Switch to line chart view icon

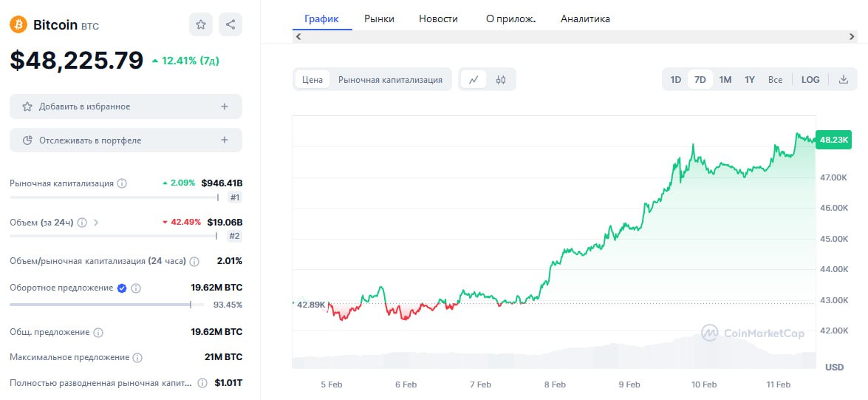coord(474,80)
